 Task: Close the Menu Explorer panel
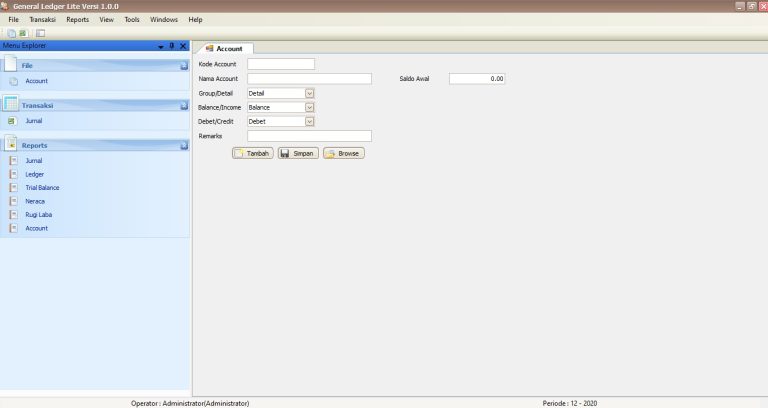click(183, 45)
